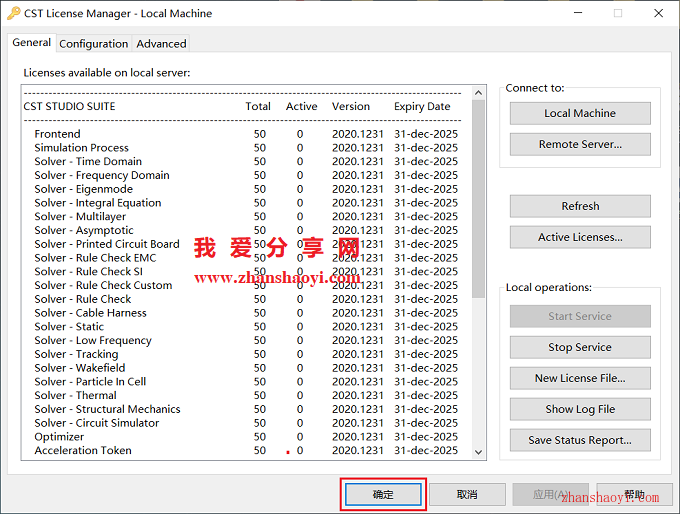Click the license list scrollbar thumb
680x514 pixels.
pos(478,199)
